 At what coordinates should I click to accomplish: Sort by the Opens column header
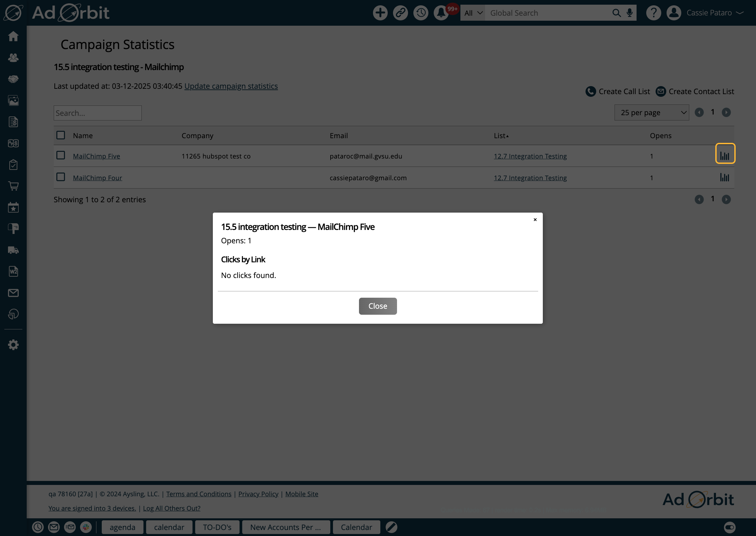pos(661,136)
